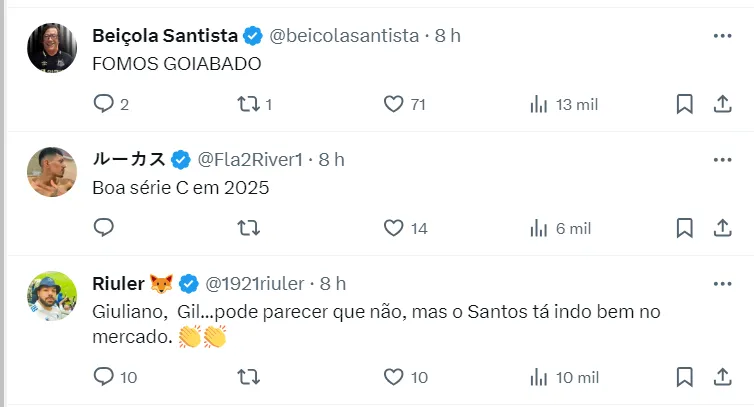The height and width of the screenshot is (407, 754).
Task: Bookmark the Boa série C tweet
Action: [x=685, y=228]
